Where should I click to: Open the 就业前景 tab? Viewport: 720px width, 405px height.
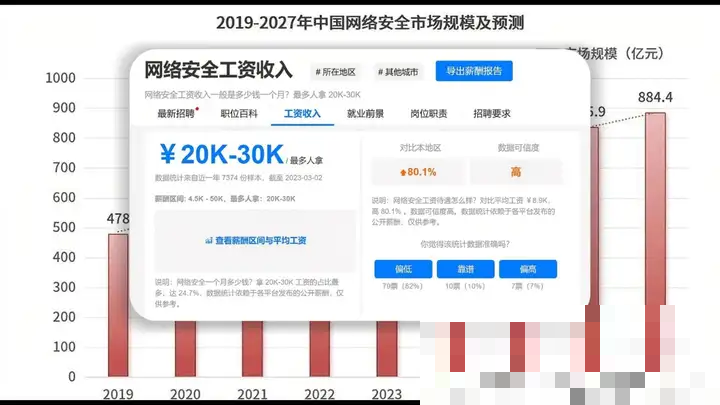(x=365, y=113)
